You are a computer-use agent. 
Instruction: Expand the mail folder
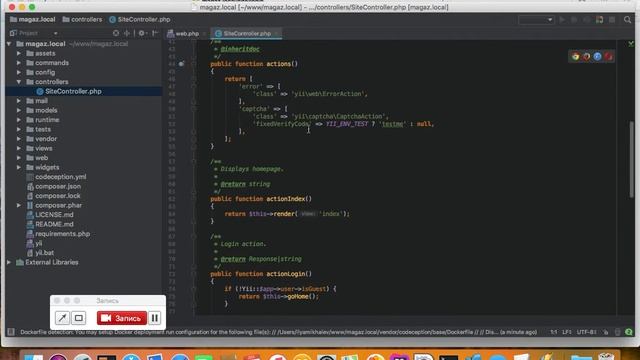click(x=19, y=101)
